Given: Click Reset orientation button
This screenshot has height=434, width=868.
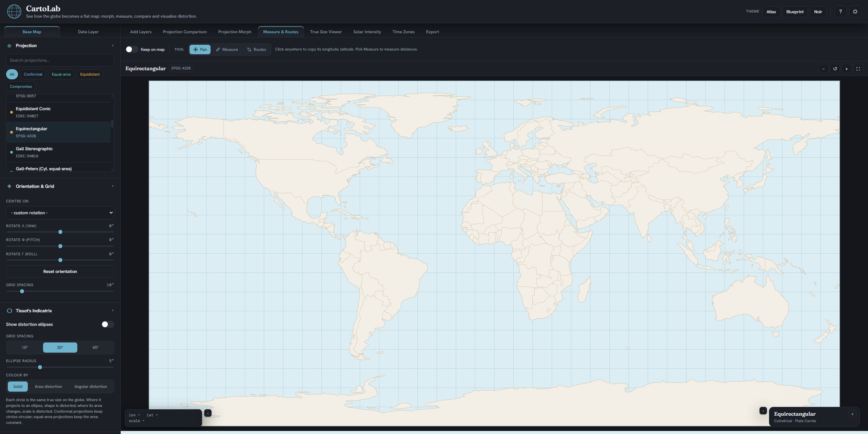Looking at the screenshot, I should (60, 272).
